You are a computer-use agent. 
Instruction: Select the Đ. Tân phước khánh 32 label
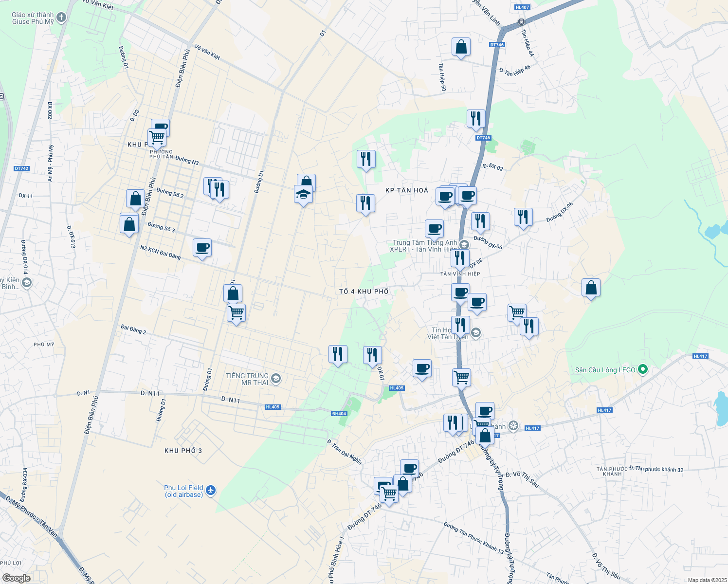click(656, 469)
